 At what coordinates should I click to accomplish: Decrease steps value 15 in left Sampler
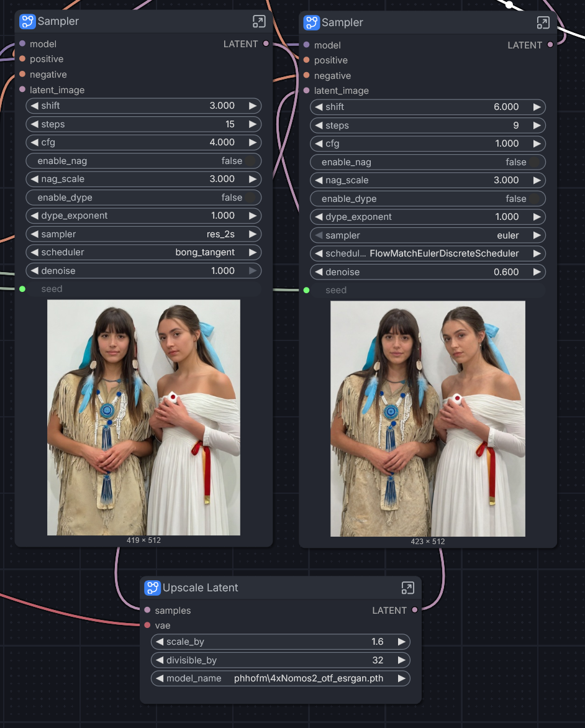(34, 124)
